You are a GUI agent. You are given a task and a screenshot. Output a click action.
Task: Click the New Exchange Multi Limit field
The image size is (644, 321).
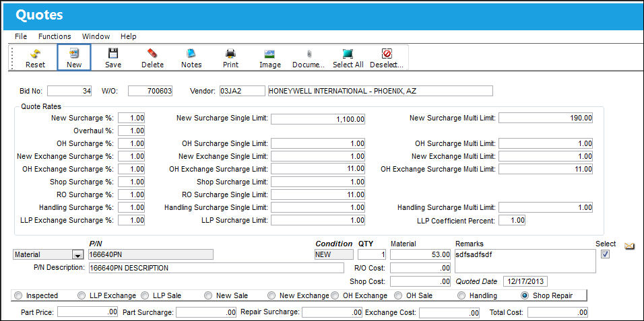[x=546, y=156]
